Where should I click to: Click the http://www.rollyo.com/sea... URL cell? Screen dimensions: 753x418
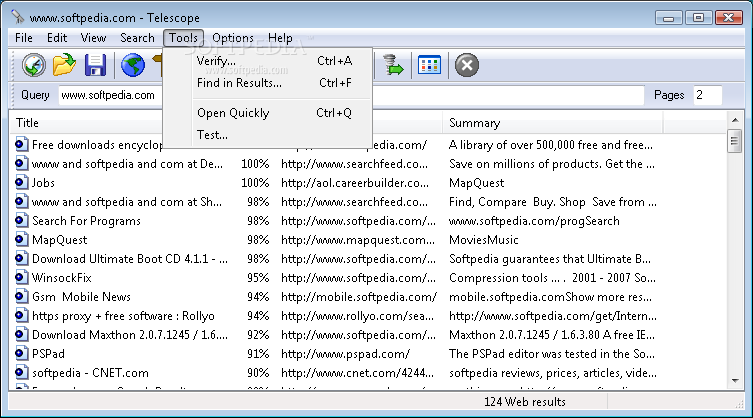click(357, 316)
